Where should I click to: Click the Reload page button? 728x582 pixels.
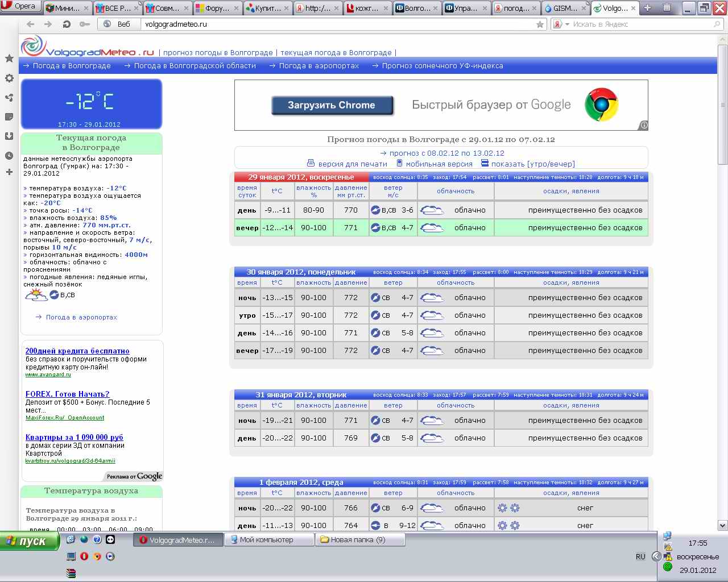click(67, 24)
